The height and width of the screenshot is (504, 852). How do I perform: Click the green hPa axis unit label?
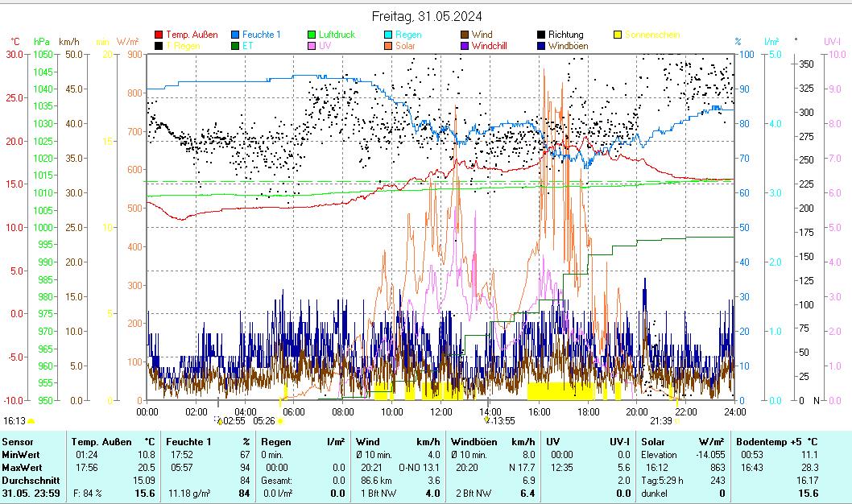coord(41,42)
